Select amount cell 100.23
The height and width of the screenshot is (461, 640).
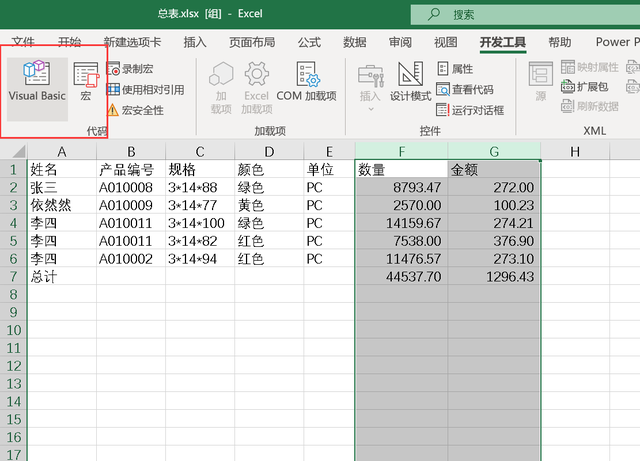pyautogui.click(x=494, y=205)
